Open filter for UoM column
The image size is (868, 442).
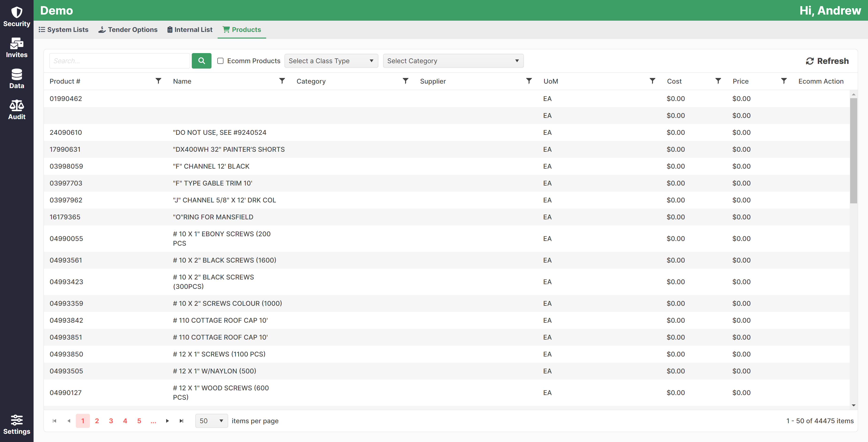(652, 81)
